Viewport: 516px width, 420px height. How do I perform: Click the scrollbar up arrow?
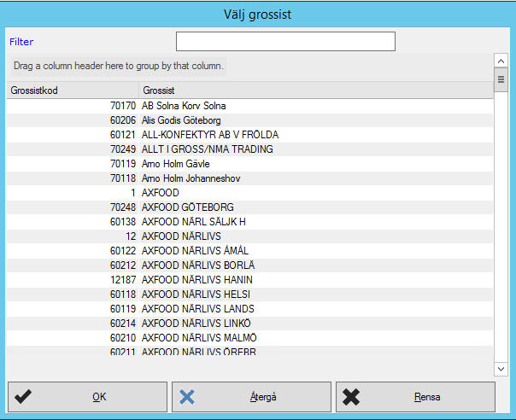[x=501, y=61]
